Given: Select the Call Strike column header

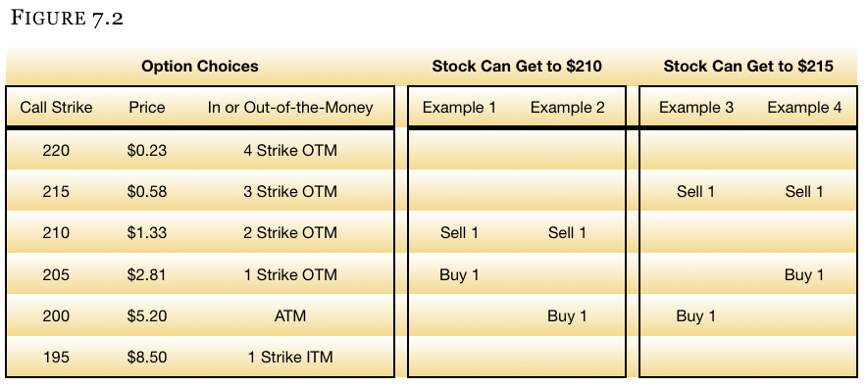Looking at the screenshot, I should (x=56, y=107).
